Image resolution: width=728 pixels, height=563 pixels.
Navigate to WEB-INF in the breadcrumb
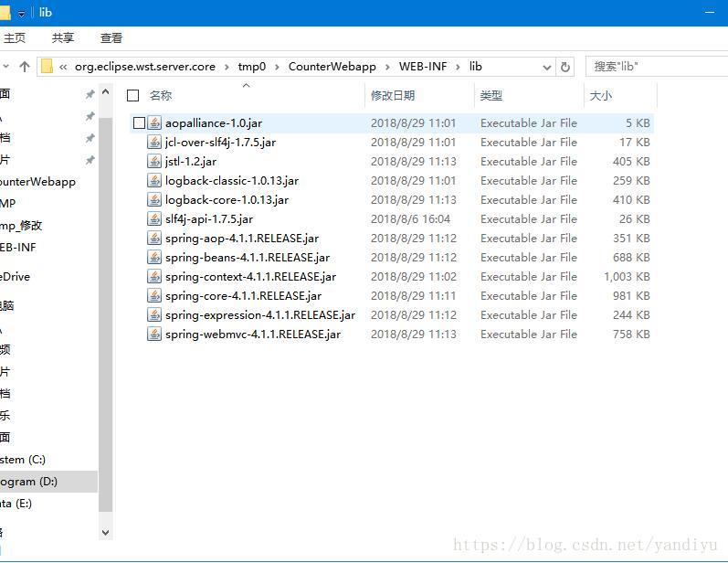pos(423,67)
